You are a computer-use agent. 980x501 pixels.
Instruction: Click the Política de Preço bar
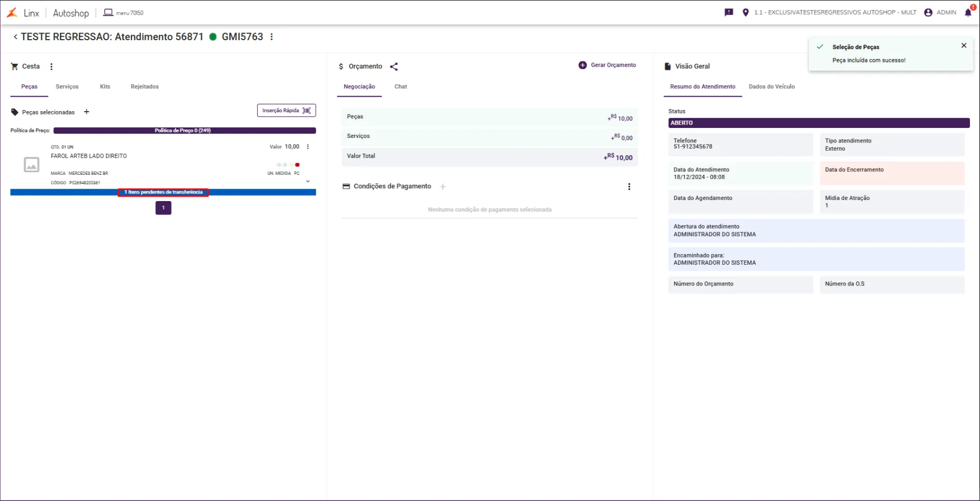coord(184,131)
